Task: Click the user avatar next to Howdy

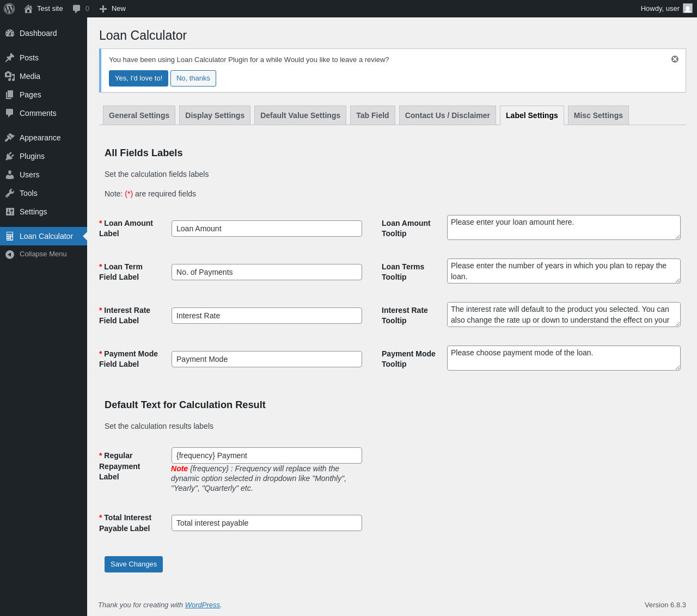Action: tap(688, 9)
